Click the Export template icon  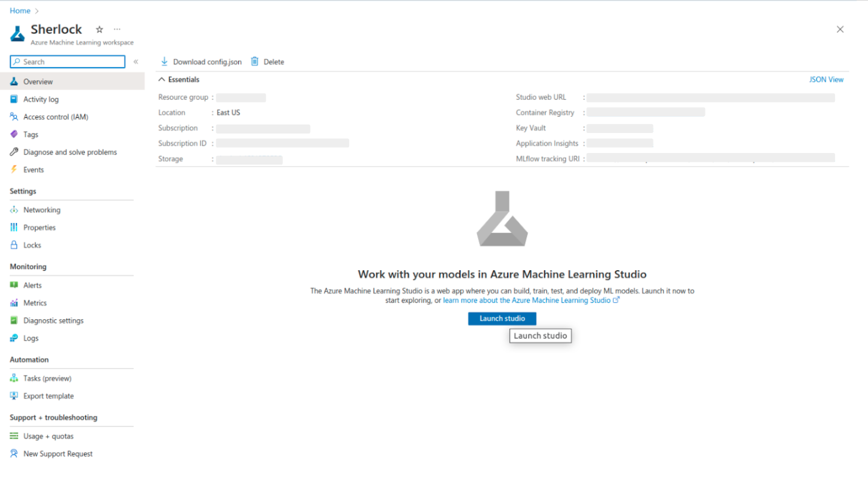[x=14, y=396]
